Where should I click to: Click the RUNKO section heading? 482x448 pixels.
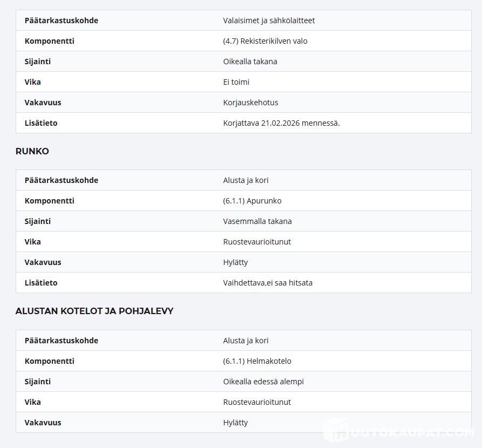(32, 151)
